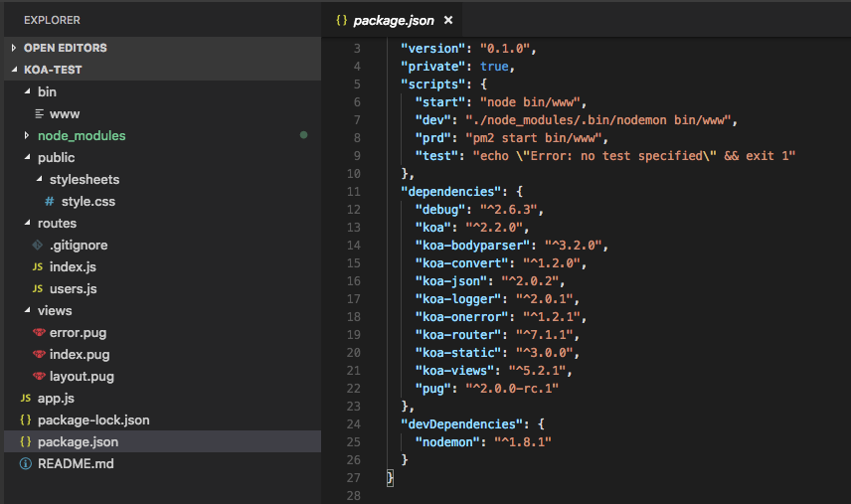The height and width of the screenshot is (504, 851).
Task: Collapse the KOA-TEST project section
Action: pyautogui.click(x=14, y=70)
